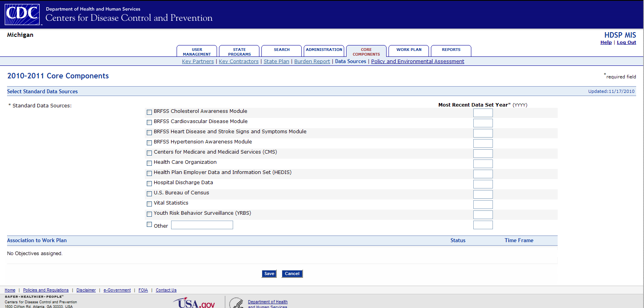
Task: Click the CDC logo in the header
Action: 22,14
